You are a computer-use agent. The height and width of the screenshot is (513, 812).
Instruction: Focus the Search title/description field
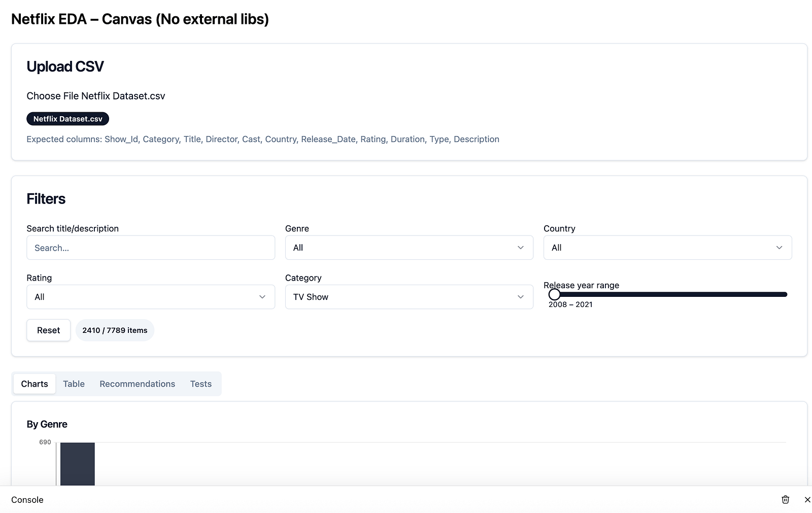[151, 248]
